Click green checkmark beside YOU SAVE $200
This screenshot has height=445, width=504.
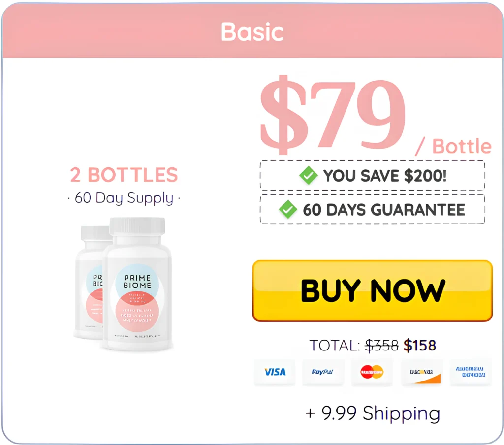tap(309, 175)
